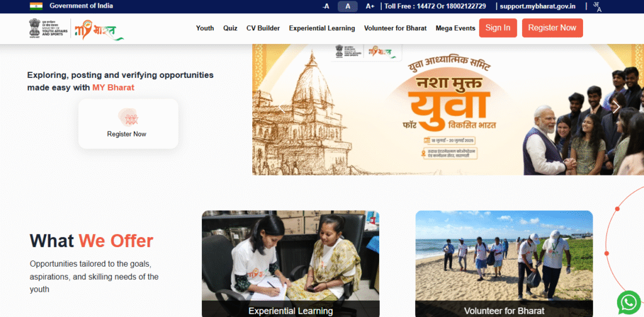Viewport: 644px width, 317px height.
Task: Click the Nasha Mukt Yuva banner image
Action: (448, 109)
